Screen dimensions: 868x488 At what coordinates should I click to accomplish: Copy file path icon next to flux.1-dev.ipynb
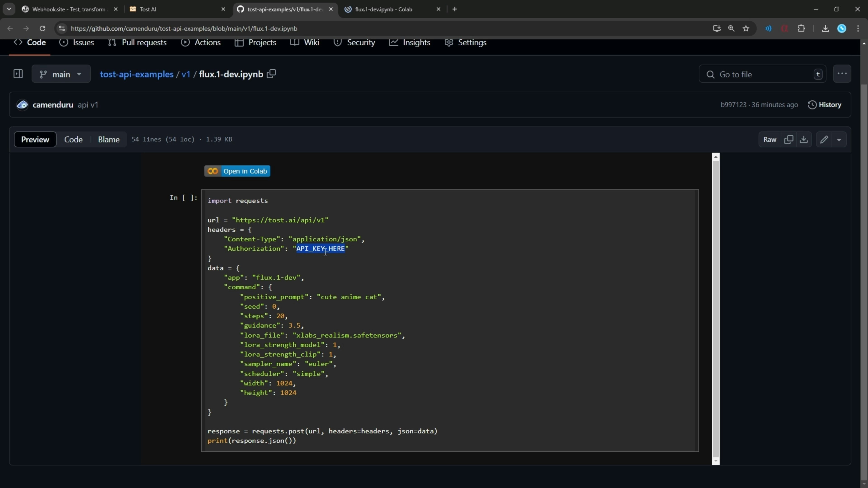(x=271, y=74)
